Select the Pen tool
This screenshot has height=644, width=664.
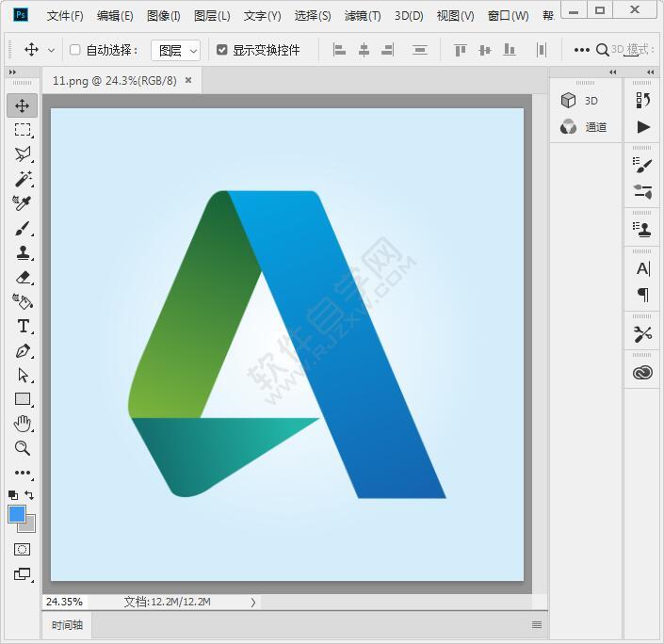23,350
